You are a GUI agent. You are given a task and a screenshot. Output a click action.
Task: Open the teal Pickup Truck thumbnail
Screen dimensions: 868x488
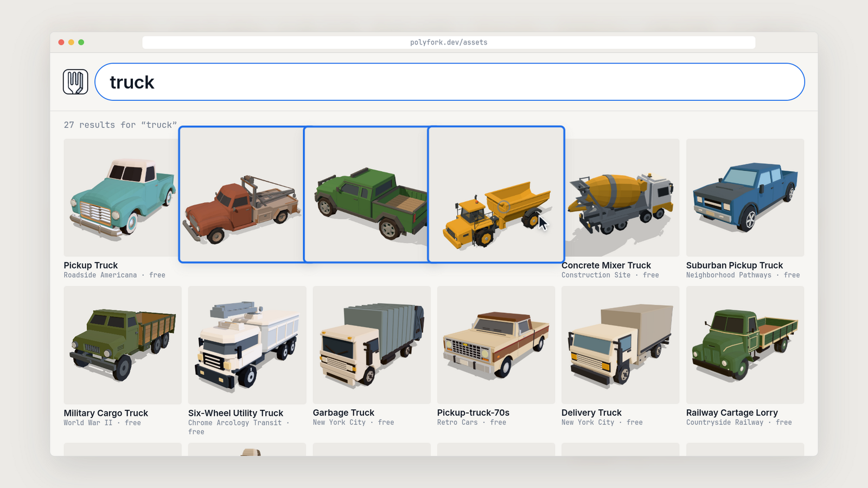[x=121, y=197]
